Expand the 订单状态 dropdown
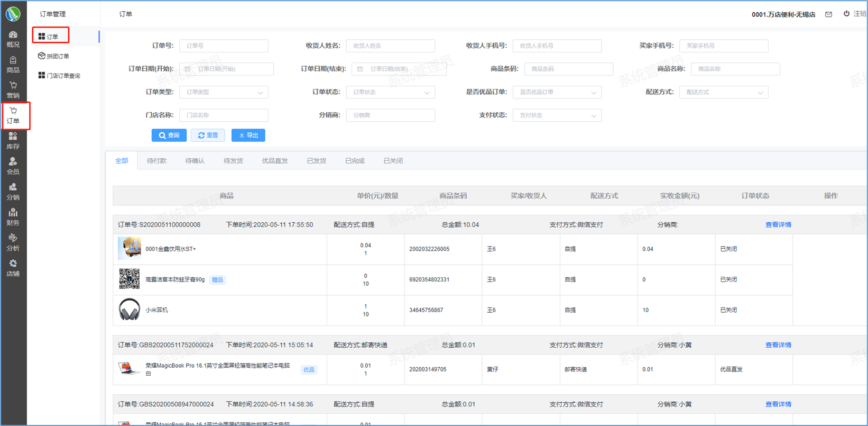Viewport: 868px width, 426px height. coord(390,92)
